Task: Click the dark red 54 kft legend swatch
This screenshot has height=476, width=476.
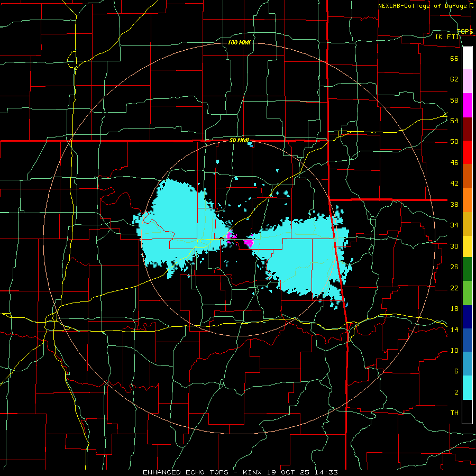Action: point(467,129)
